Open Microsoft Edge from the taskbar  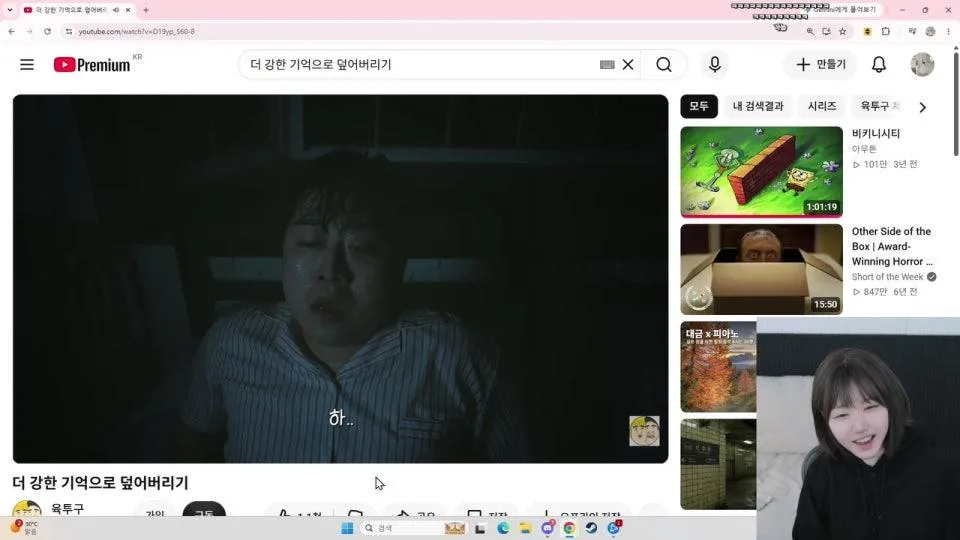pyautogui.click(x=503, y=528)
